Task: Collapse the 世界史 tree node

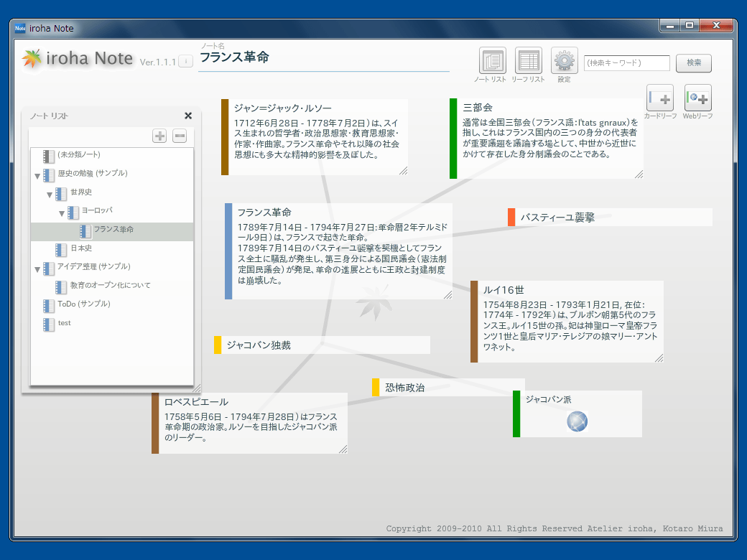Action: (x=50, y=195)
